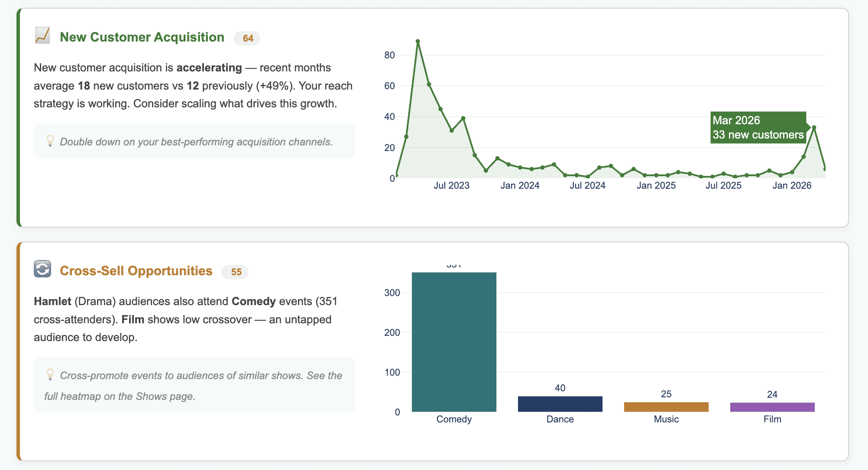Click the Comedy axis label
The width and height of the screenshot is (868, 470).
(454, 419)
